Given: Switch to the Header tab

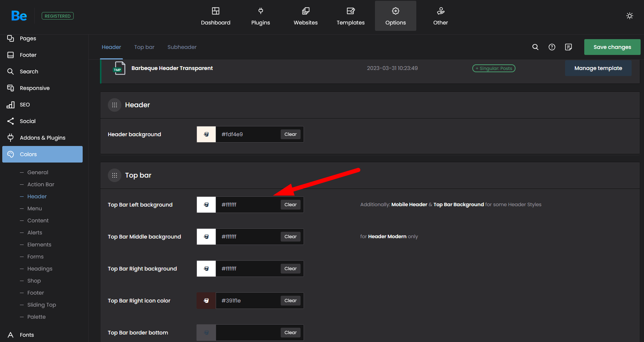Looking at the screenshot, I should (x=111, y=47).
